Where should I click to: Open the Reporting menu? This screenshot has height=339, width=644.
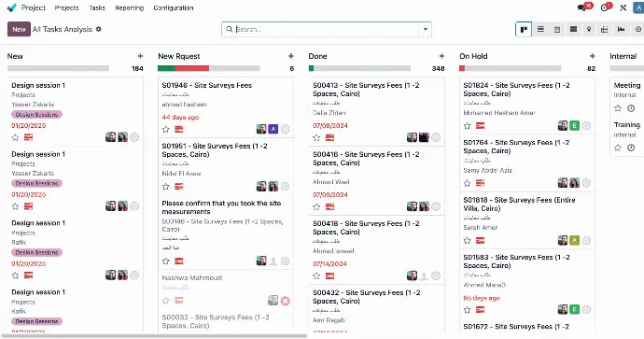click(130, 7)
